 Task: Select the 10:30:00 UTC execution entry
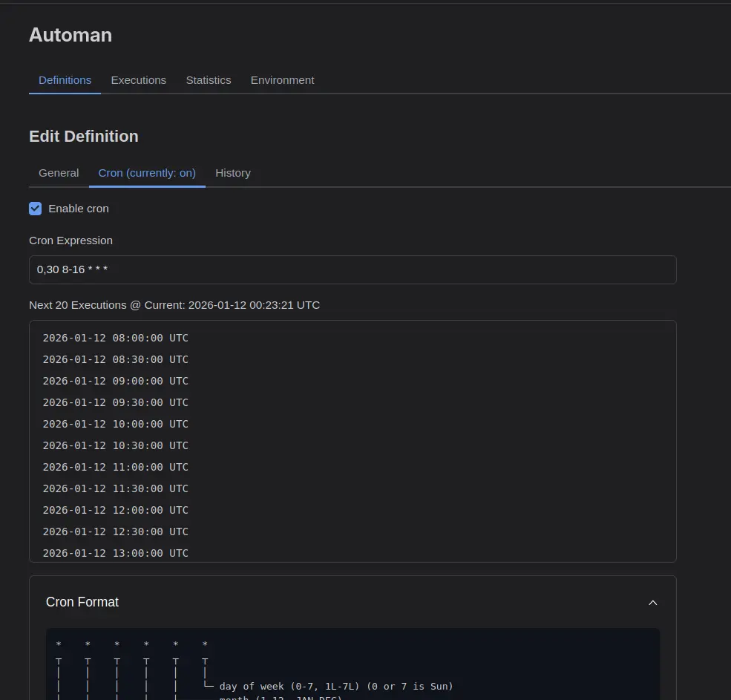pos(116,445)
